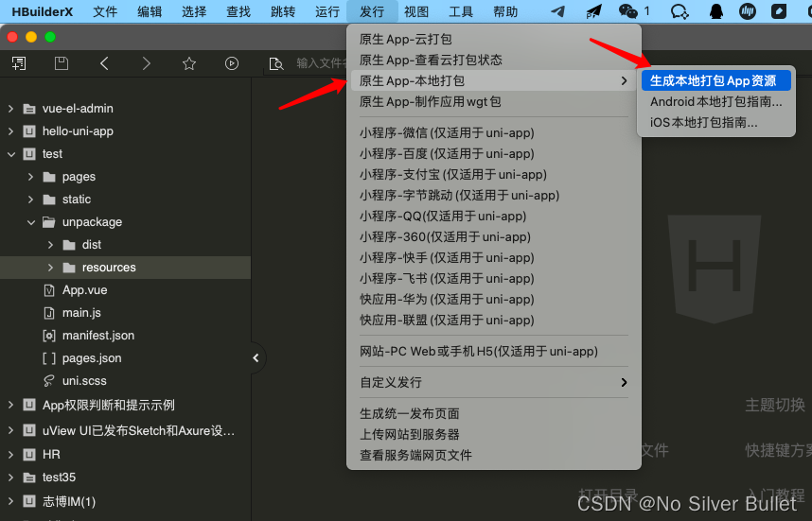812x521 pixels.
Task: Click the file name search input field
Action: 321,63
